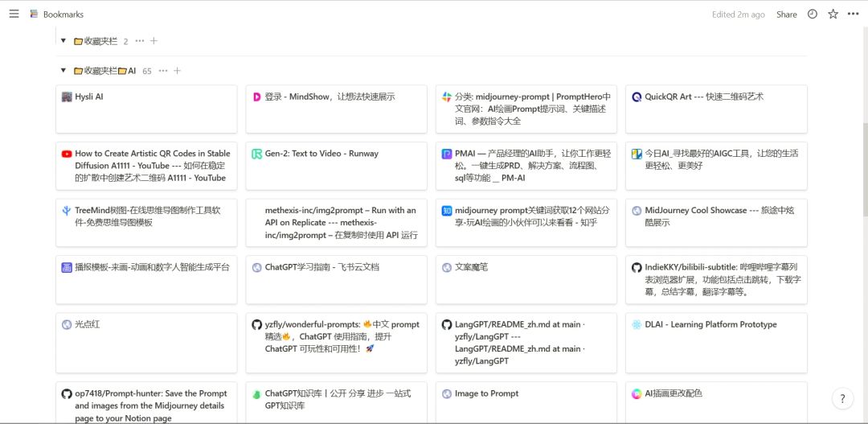Click the Bookmarks page title in breadcrumb
868x424 pixels.
63,14
